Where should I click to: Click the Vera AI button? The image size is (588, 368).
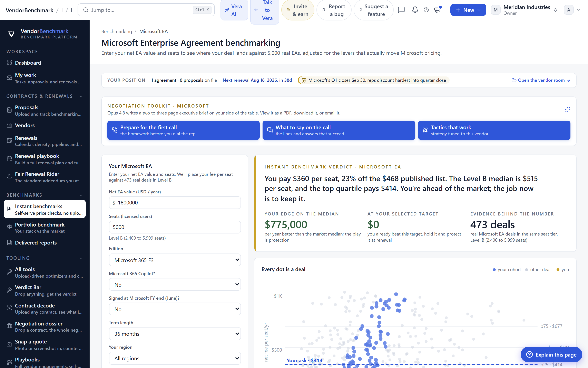pyautogui.click(x=234, y=10)
